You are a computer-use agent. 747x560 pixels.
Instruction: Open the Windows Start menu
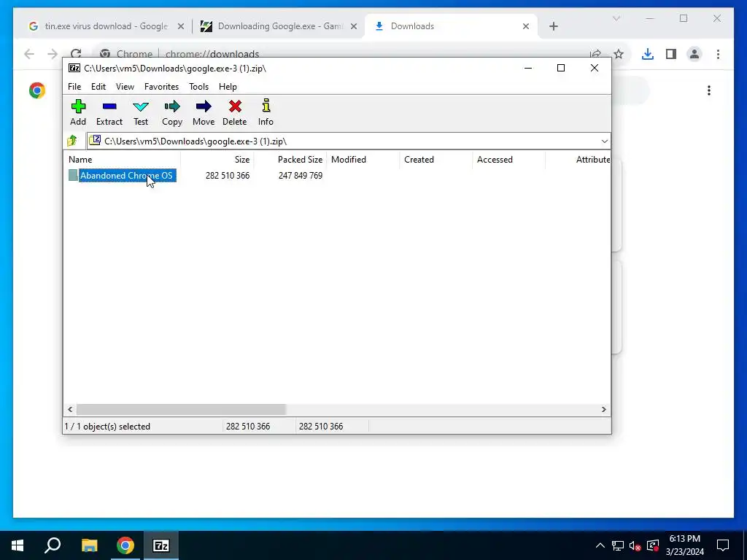point(18,545)
